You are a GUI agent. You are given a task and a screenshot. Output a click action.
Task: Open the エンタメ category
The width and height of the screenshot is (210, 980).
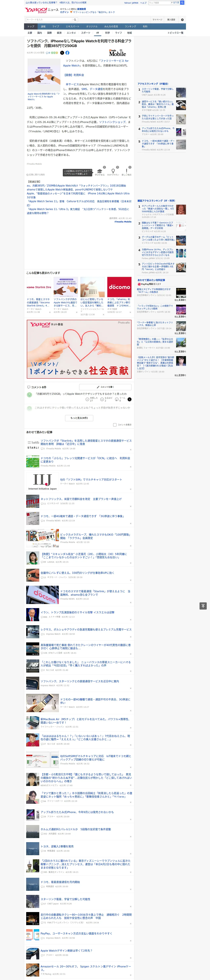click(x=71, y=33)
